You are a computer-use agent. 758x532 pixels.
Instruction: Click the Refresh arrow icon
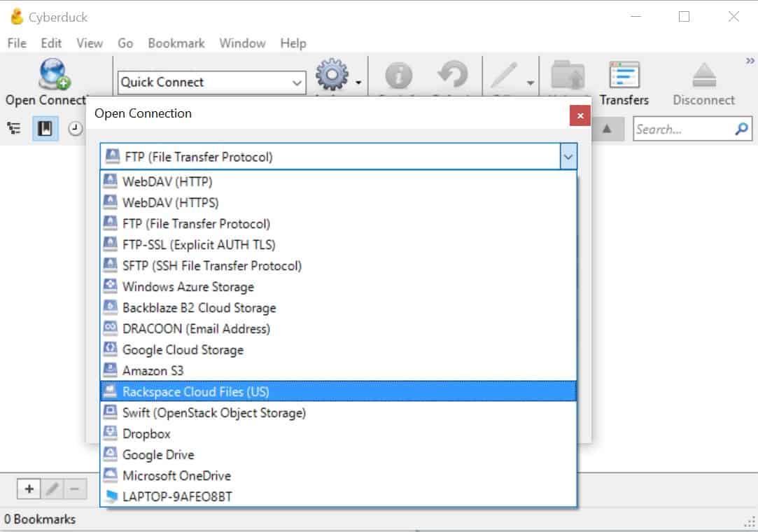453,74
